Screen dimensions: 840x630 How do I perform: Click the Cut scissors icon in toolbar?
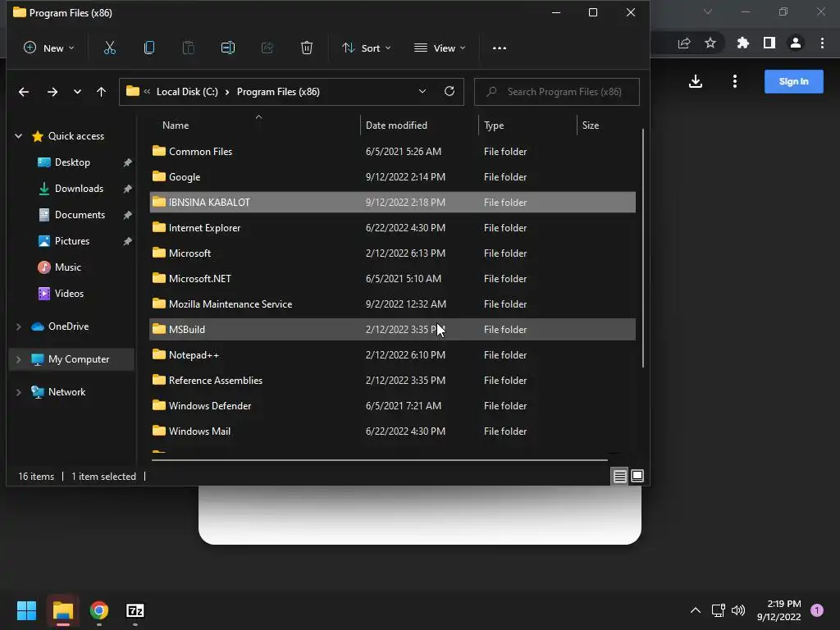pos(109,48)
